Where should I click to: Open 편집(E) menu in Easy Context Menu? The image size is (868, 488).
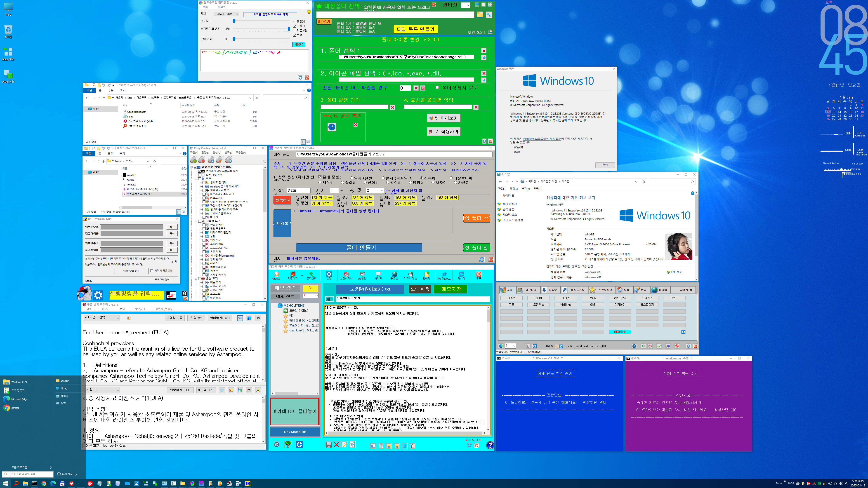point(205,152)
